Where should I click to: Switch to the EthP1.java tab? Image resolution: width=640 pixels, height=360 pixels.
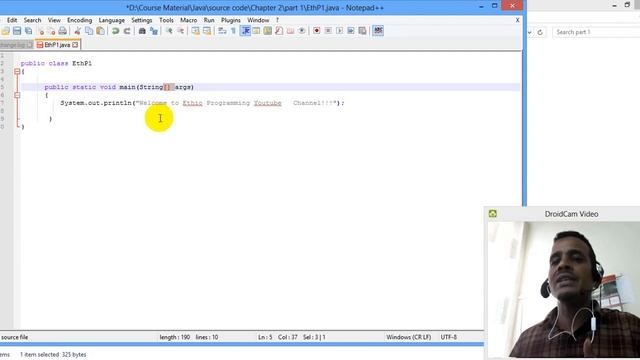tap(57, 45)
